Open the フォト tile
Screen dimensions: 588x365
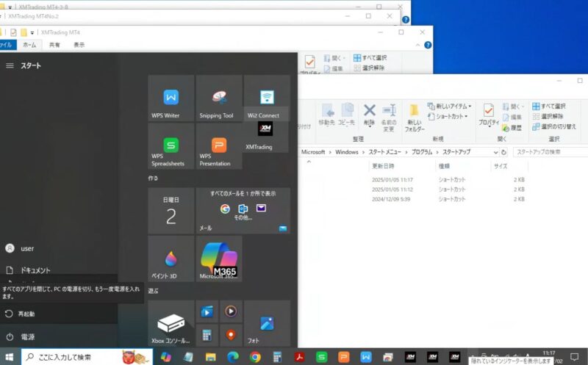[x=267, y=323]
